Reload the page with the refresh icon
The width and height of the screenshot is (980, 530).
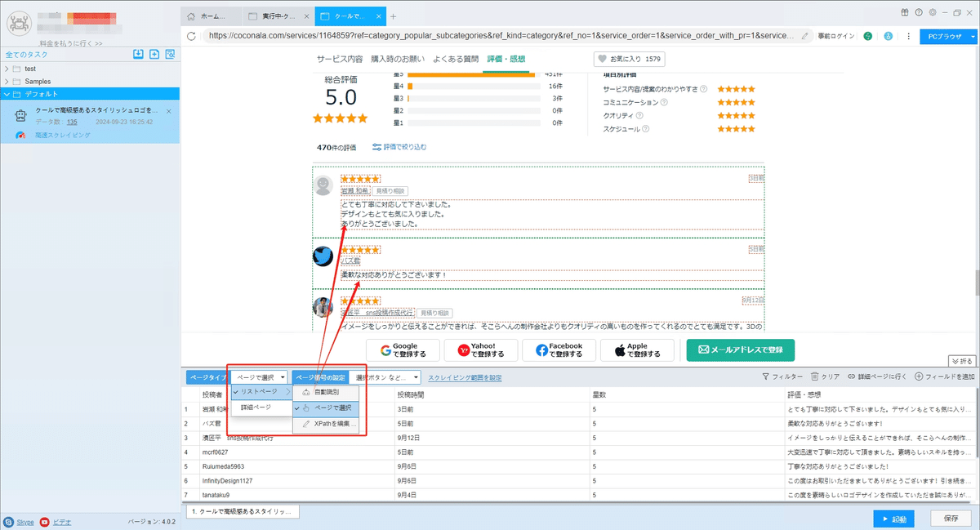click(x=191, y=36)
